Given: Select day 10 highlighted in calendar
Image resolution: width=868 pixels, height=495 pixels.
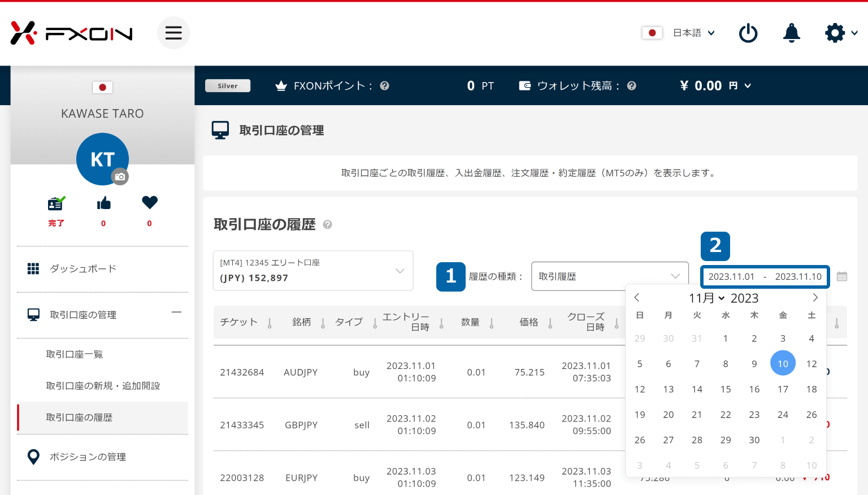Looking at the screenshot, I should 783,363.
